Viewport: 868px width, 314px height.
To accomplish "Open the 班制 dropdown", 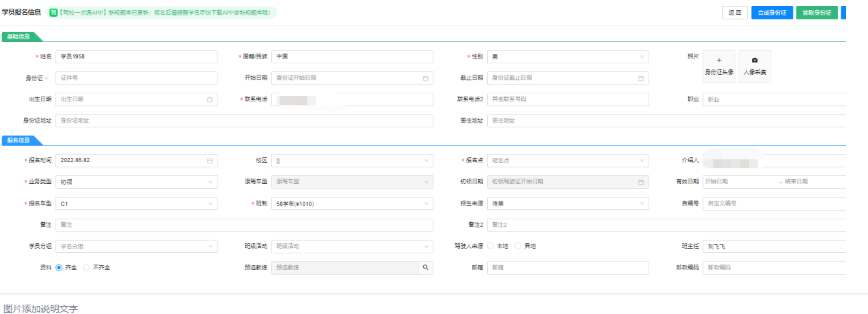I will (352, 203).
